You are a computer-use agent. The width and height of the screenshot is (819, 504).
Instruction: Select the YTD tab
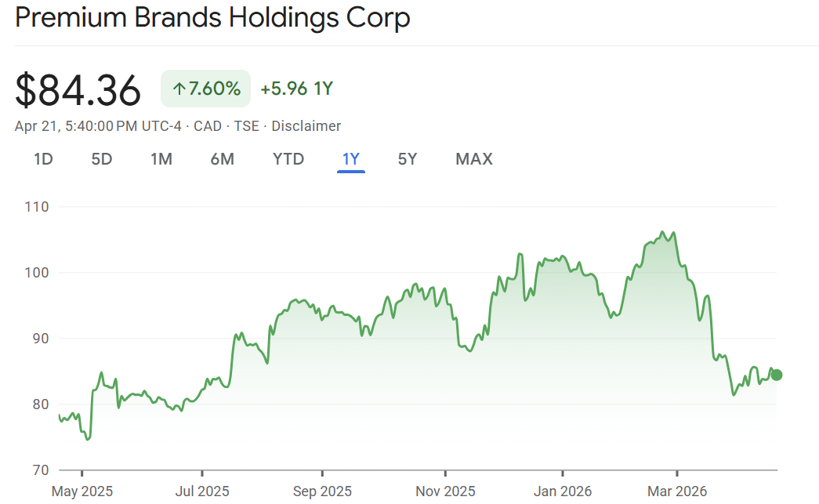click(x=288, y=159)
